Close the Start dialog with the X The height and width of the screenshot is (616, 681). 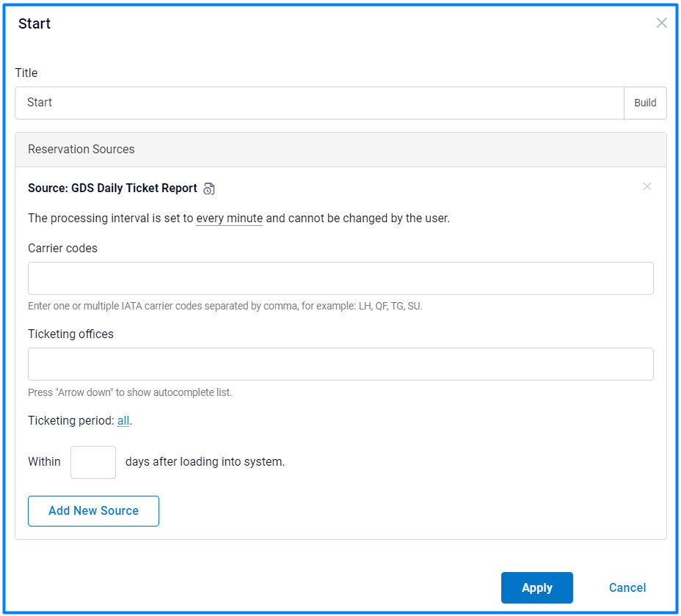[x=661, y=23]
